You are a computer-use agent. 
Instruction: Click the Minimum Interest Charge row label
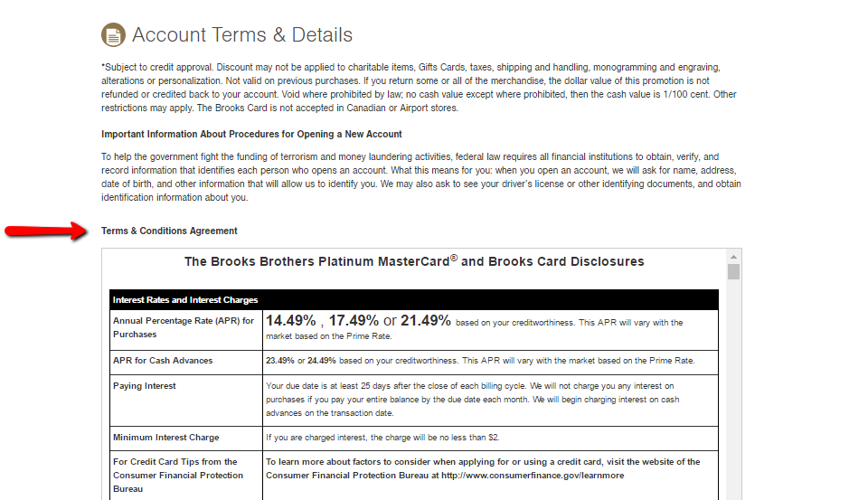tap(165, 438)
